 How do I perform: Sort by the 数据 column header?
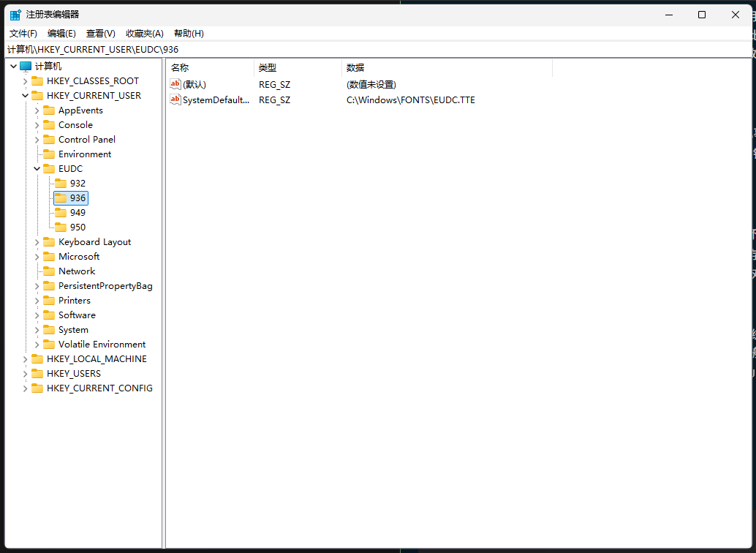(447, 68)
